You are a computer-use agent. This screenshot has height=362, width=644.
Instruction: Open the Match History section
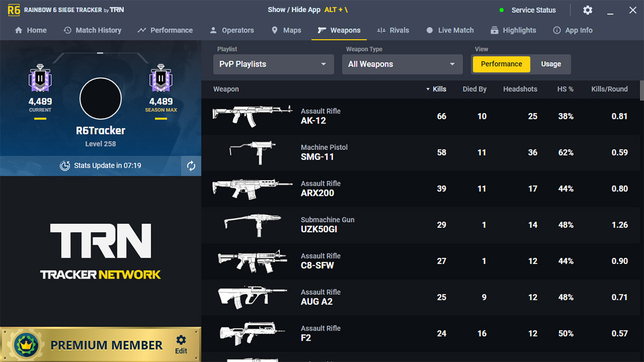pyautogui.click(x=92, y=30)
